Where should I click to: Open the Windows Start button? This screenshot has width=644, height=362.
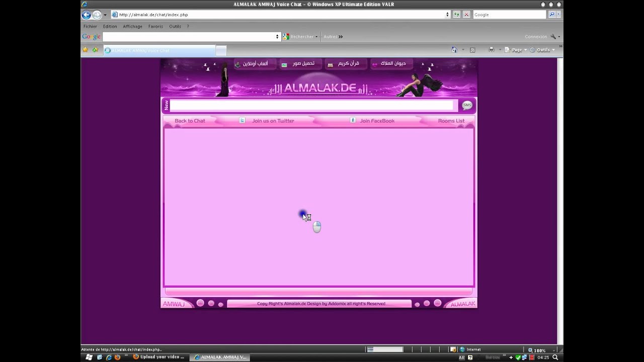pos(89,357)
